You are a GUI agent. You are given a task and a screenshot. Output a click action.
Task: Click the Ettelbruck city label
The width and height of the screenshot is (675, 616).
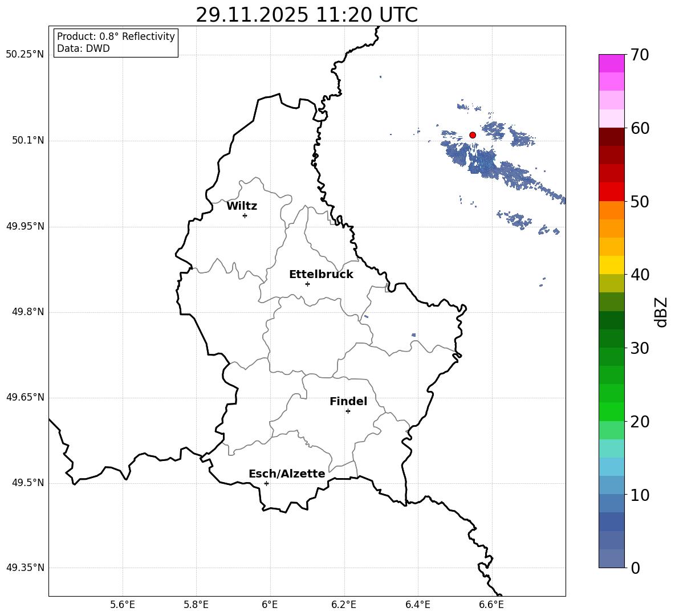(x=321, y=275)
